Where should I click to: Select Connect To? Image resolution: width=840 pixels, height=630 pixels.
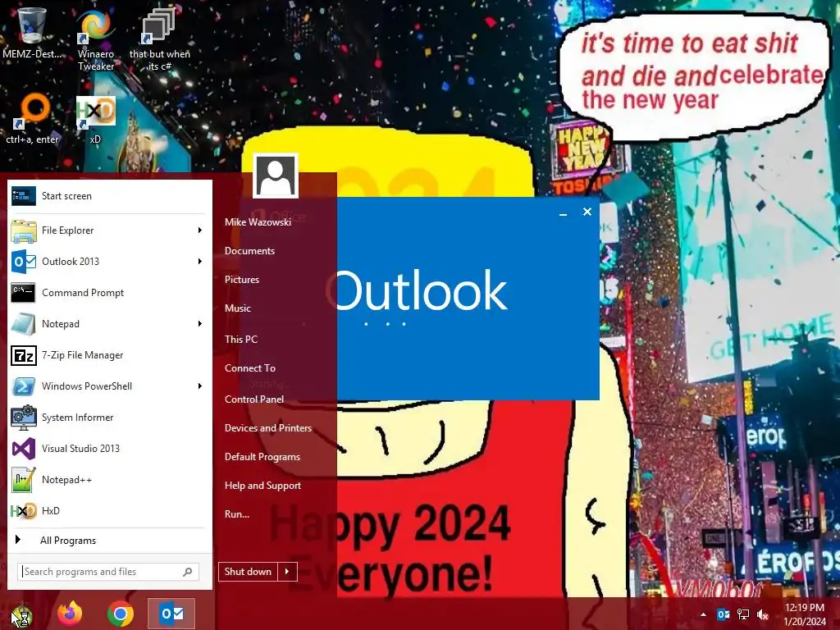(249, 368)
